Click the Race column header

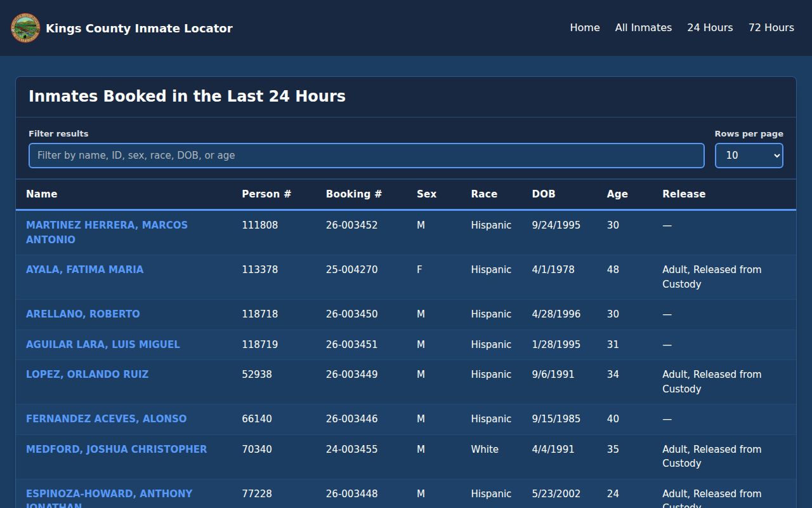click(x=484, y=194)
